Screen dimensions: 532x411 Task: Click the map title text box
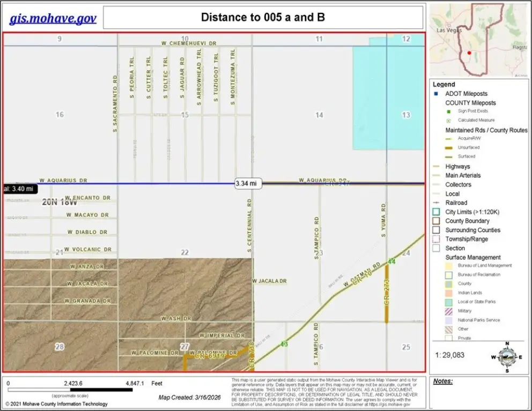click(263, 17)
